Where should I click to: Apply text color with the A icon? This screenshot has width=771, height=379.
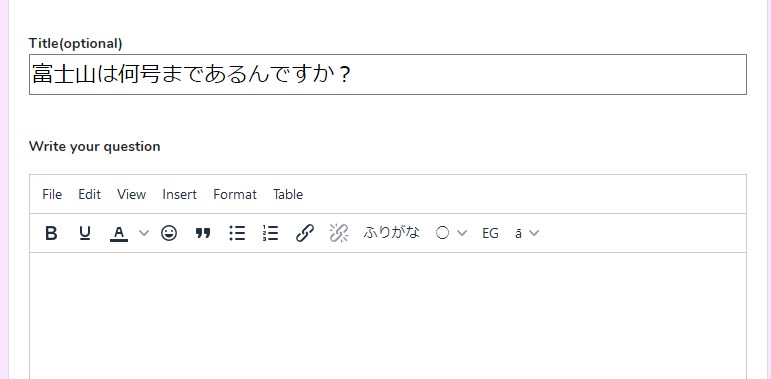(x=119, y=233)
